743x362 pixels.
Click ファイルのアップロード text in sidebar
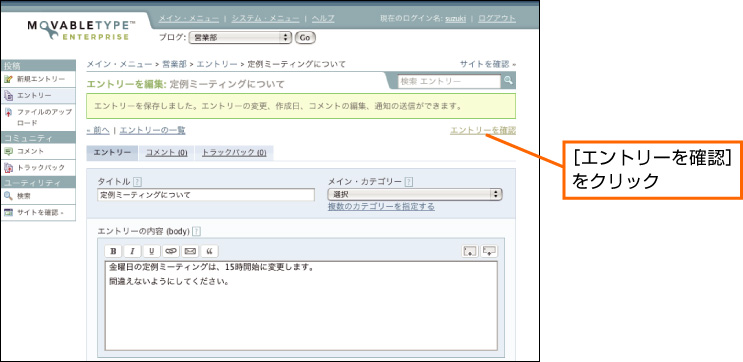[x=45, y=118]
